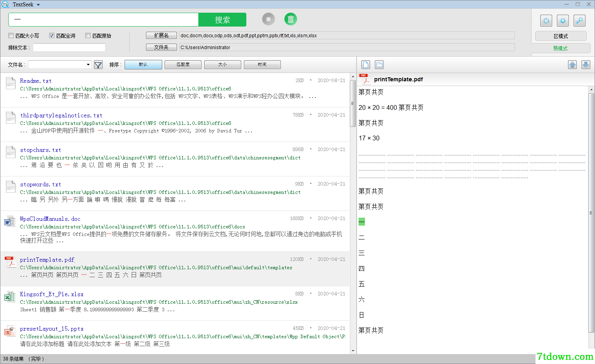Open the thirdpartylegalnotices.txt result
Image resolution: width=595 pixels, height=364 pixels.
61,115
